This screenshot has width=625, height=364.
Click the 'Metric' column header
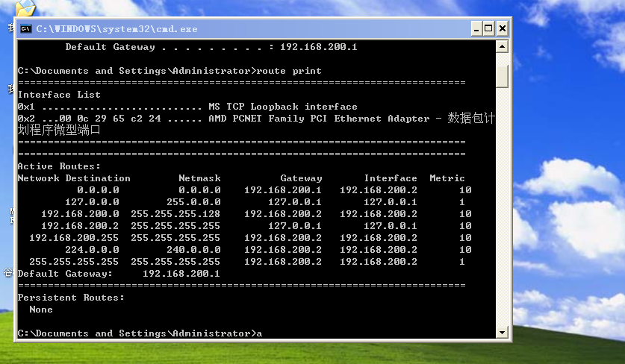(x=447, y=178)
